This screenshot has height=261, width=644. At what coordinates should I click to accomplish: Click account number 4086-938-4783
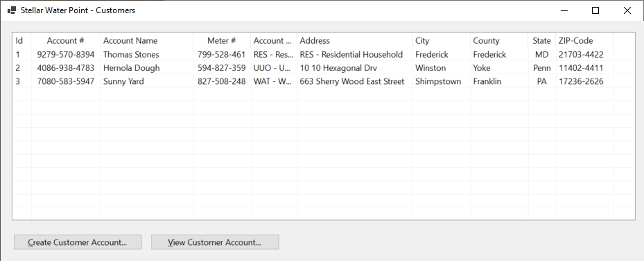[x=66, y=68]
